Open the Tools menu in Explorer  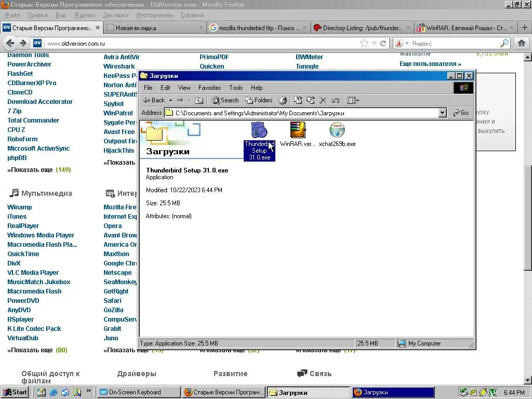coord(236,88)
